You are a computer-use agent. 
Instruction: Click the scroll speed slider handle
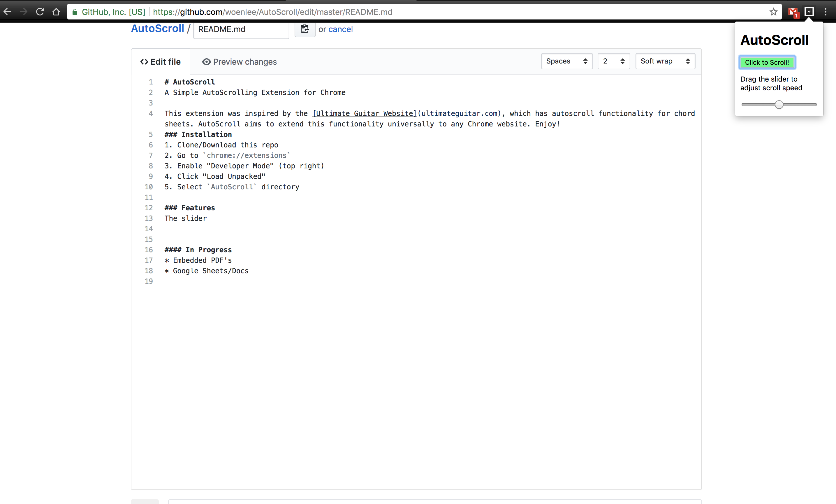779,105
